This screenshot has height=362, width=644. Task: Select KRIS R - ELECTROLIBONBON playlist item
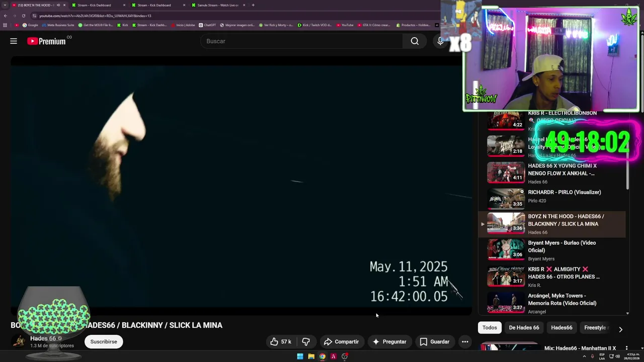[x=552, y=121]
